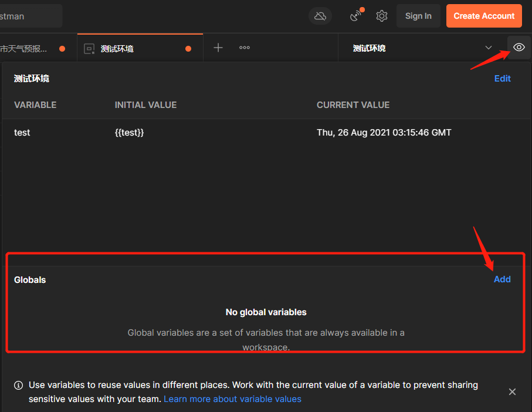Click unsaved dot on 测试环境 tab

(x=188, y=49)
